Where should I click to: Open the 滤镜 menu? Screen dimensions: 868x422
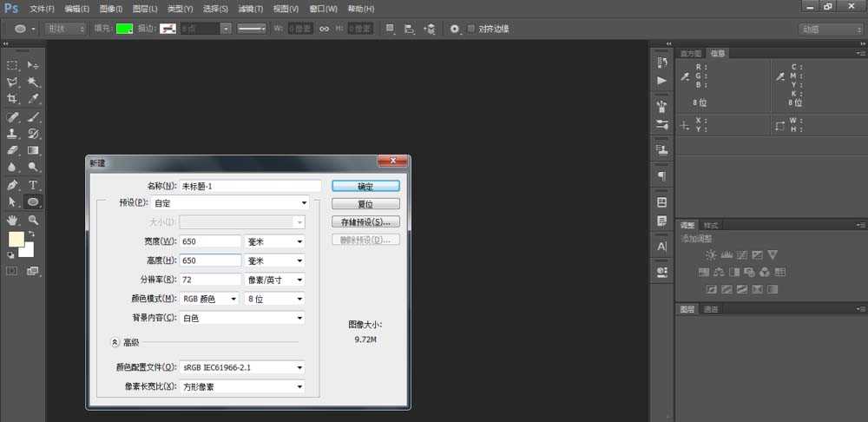pos(251,9)
